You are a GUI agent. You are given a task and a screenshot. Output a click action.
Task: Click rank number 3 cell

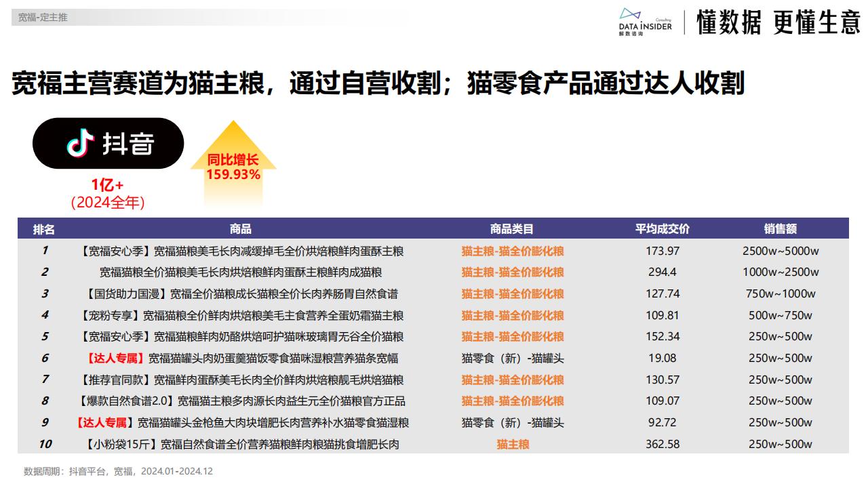click(45, 293)
